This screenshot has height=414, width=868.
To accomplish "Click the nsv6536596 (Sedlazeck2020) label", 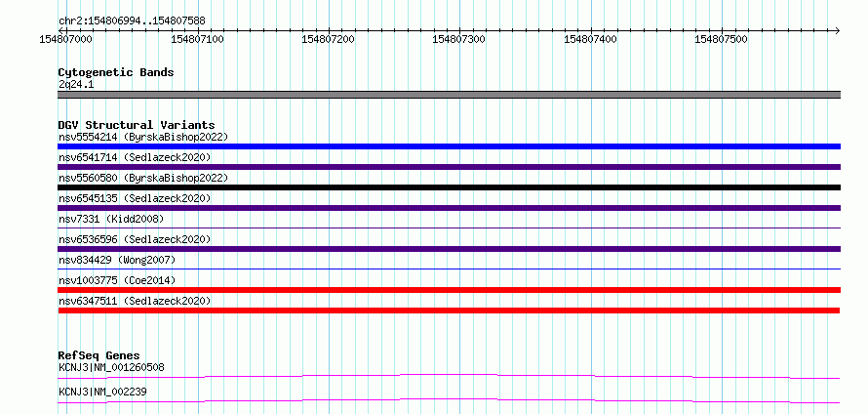I will (135, 239).
